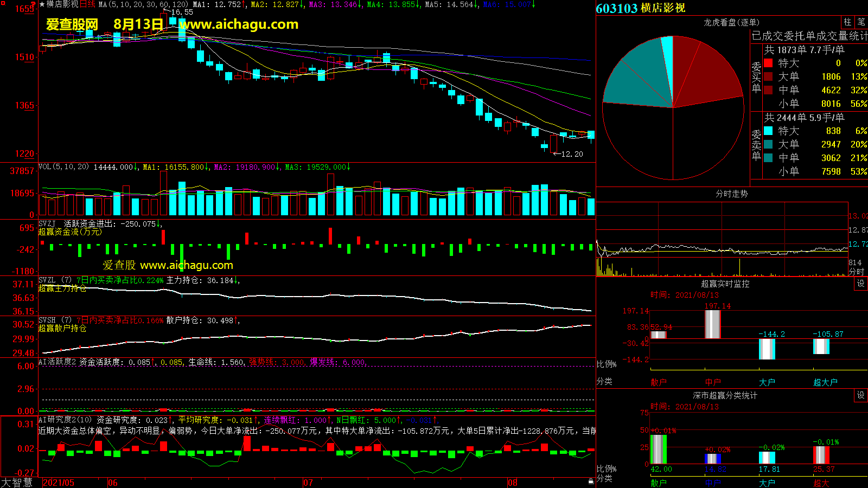868x488 pixels.
Task: Click the 07 month marker on timeline
Action: [308, 483]
